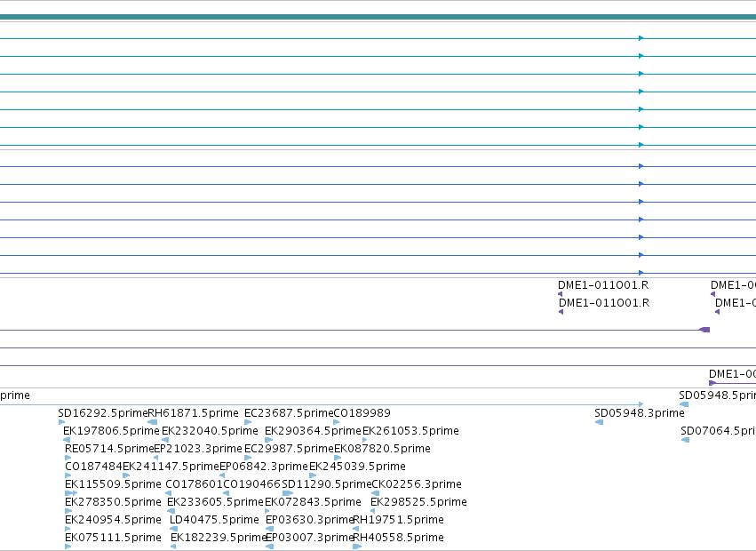Select the CO190466 label
Image resolution: width=756 pixels, height=551 pixels.
(251, 484)
